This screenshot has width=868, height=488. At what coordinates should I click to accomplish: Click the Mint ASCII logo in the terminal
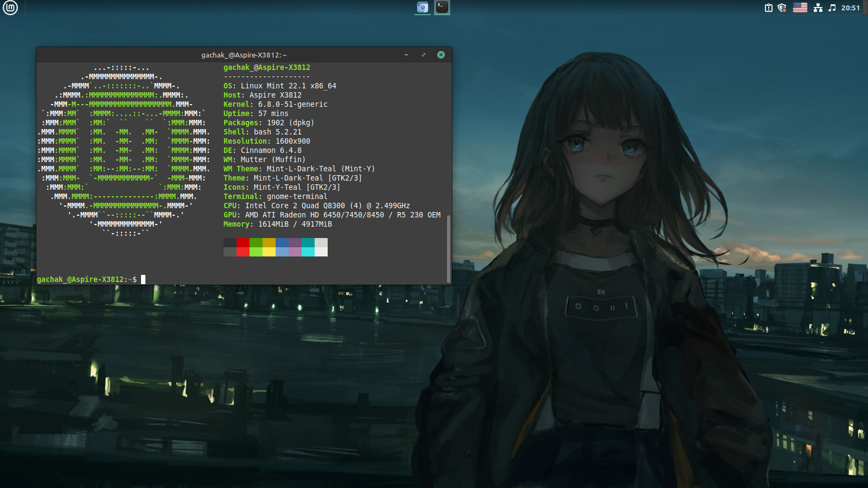[124, 150]
